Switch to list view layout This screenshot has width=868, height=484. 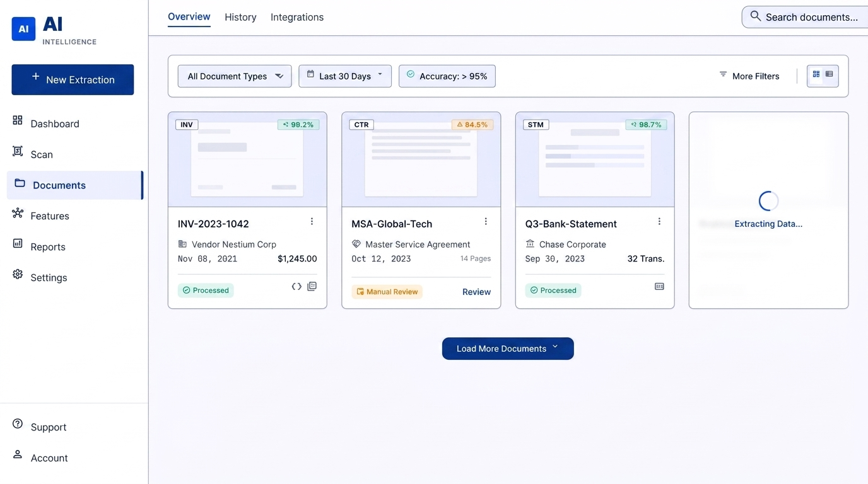click(x=830, y=74)
